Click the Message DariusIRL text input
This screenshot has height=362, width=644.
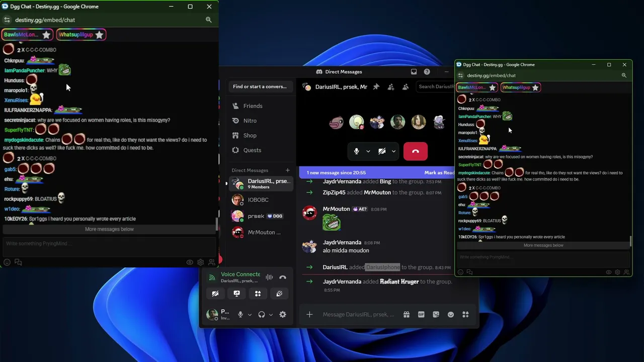coord(358,315)
